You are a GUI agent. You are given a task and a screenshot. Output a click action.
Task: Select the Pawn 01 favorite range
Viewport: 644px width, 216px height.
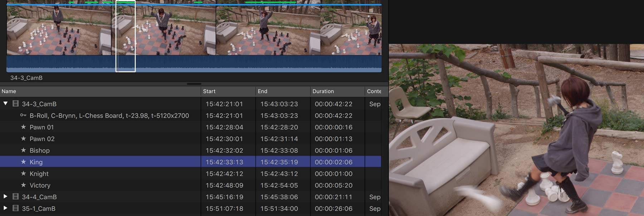(42, 127)
